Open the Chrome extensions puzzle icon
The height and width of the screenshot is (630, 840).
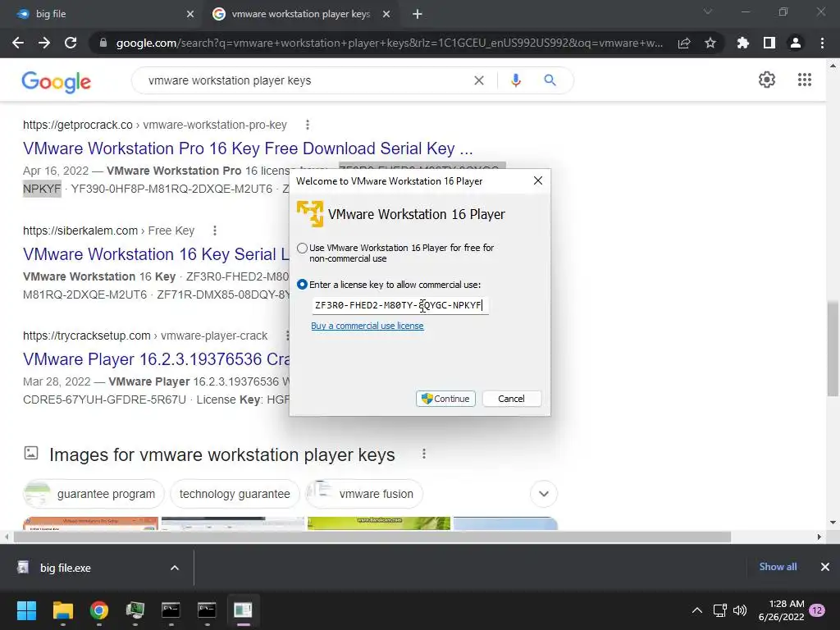[x=743, y=43]
